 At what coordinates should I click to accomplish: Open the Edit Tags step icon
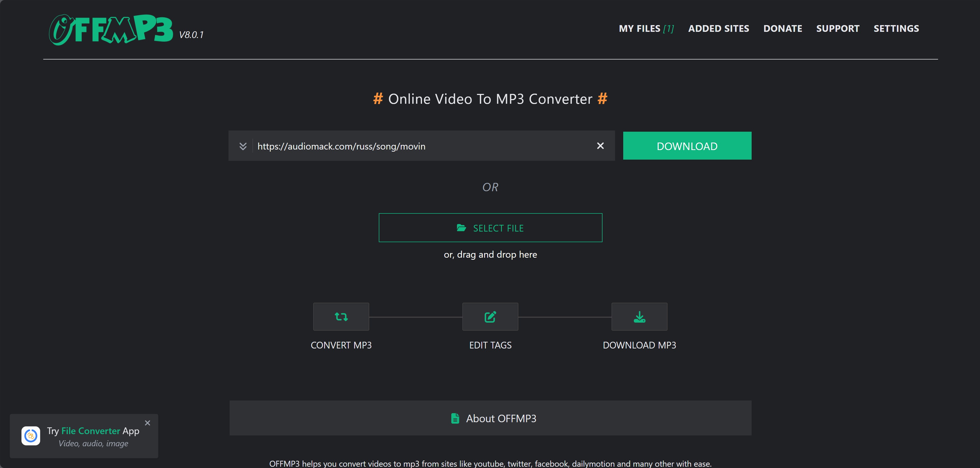(x=490, y=316)
